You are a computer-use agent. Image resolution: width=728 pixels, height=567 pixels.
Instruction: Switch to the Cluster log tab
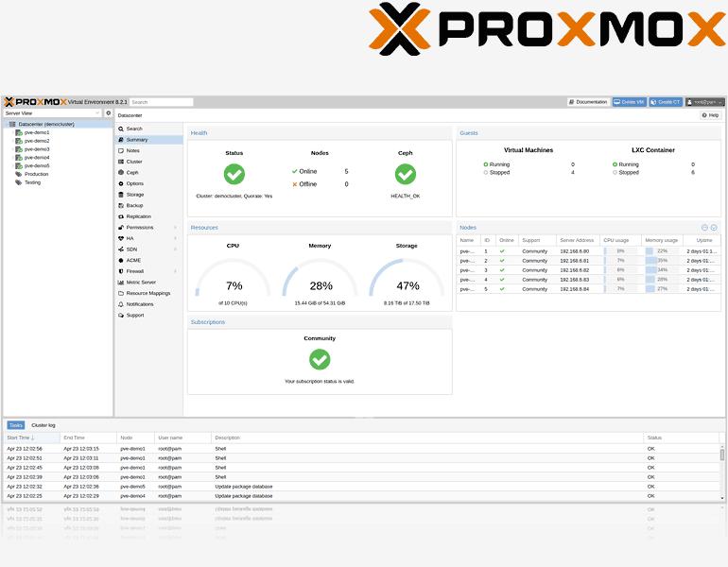pos(43,425)
